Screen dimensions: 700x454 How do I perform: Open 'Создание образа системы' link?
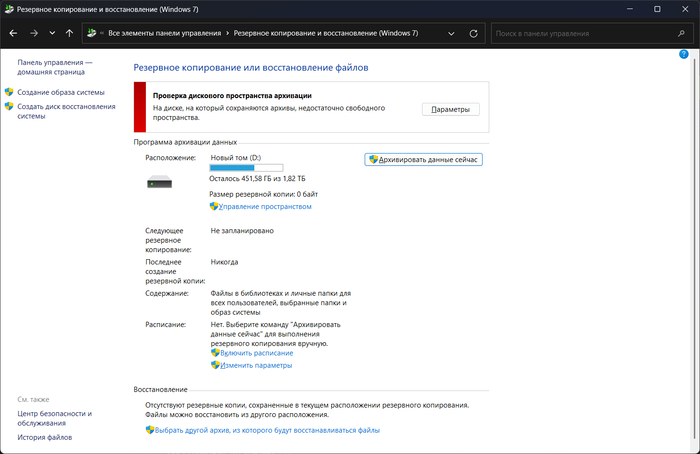pos(61,92)
